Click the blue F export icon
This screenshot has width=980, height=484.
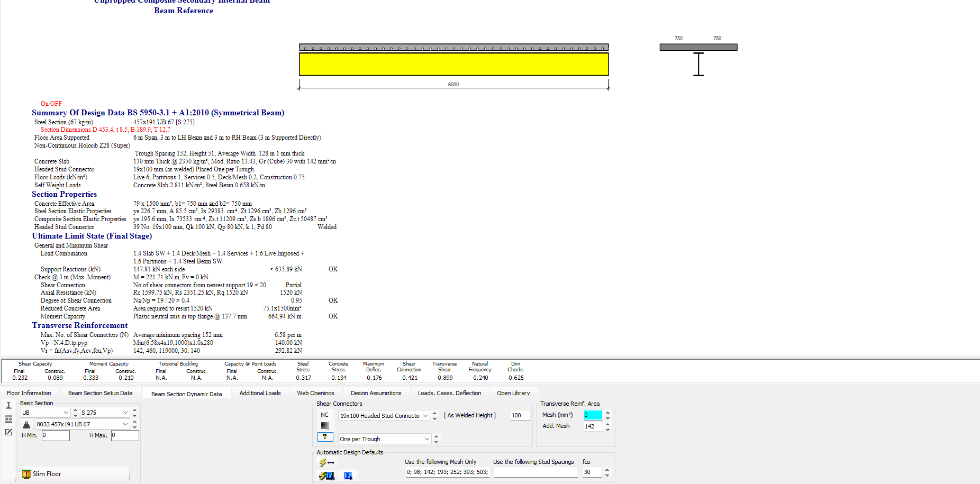(348, 476)
